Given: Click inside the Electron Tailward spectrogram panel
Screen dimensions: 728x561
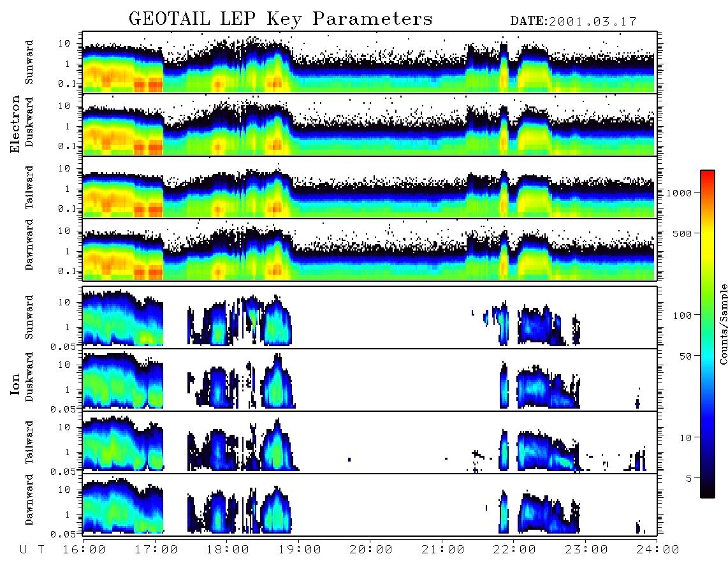Looking at the screenshot, I should pyautogui.click(x=370, y=187).
